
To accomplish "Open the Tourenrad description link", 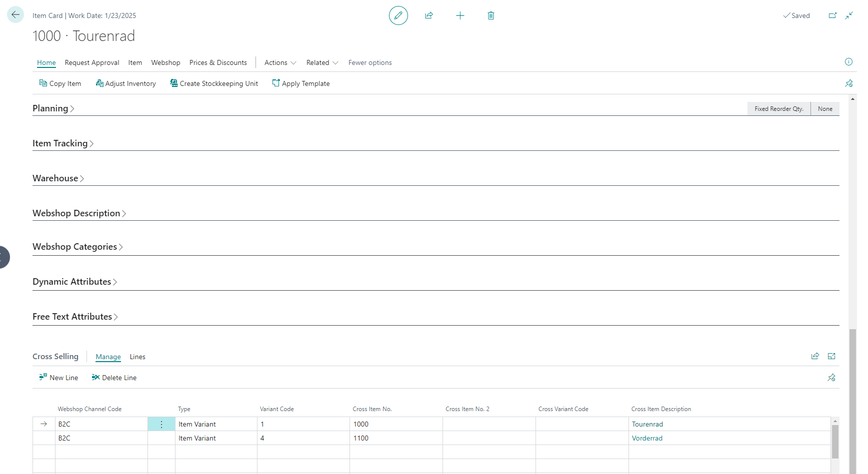I will (x=647, y=424).
